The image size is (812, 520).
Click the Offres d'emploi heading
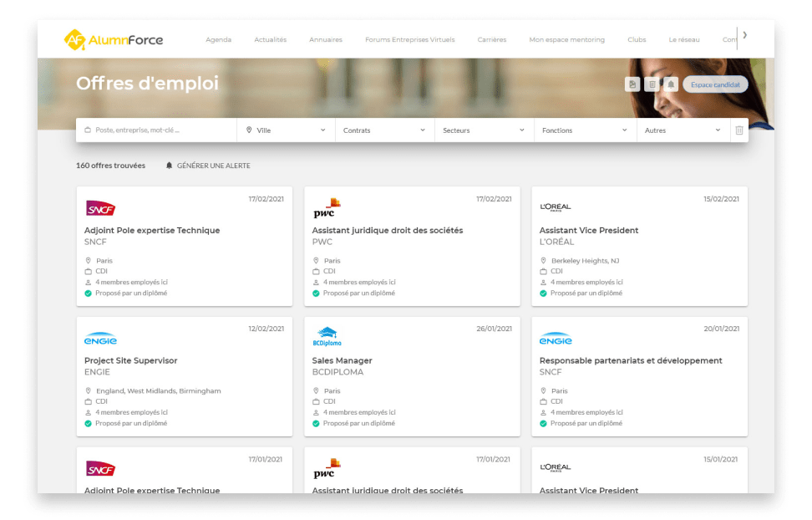point(148,84)
